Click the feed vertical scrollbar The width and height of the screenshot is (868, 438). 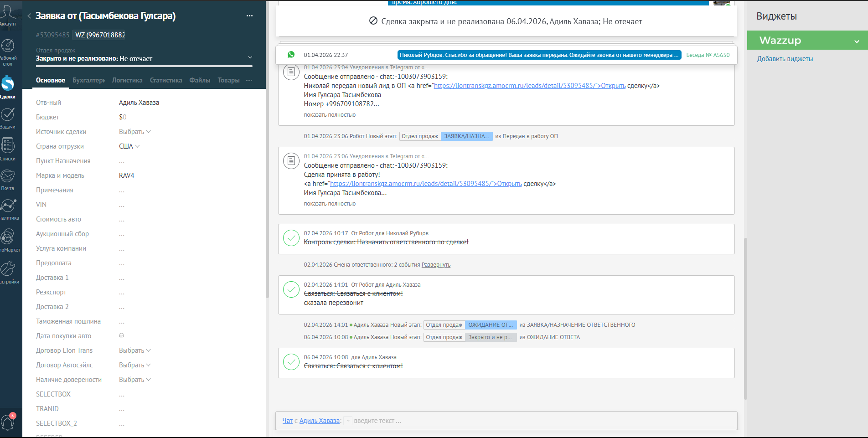tap(745, 319)
